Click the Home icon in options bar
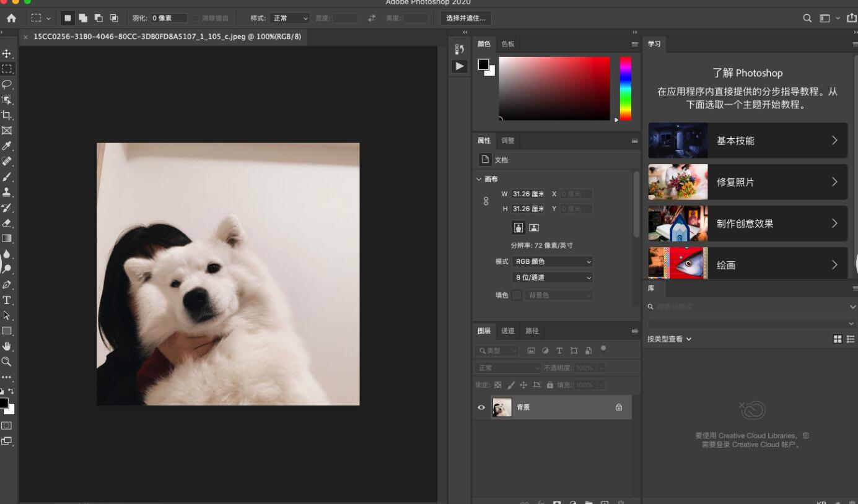The width and height of the screenshot is (858, 504). [11, 19]
